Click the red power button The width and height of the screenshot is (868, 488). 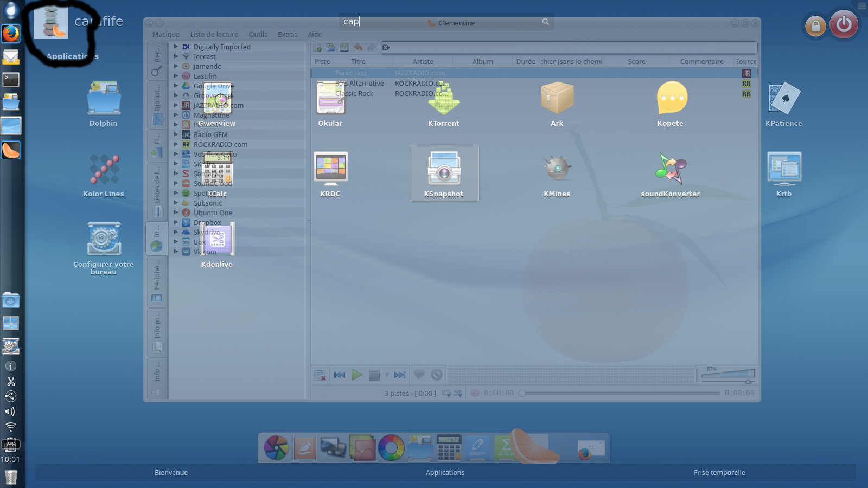click(x=844, y=24)
